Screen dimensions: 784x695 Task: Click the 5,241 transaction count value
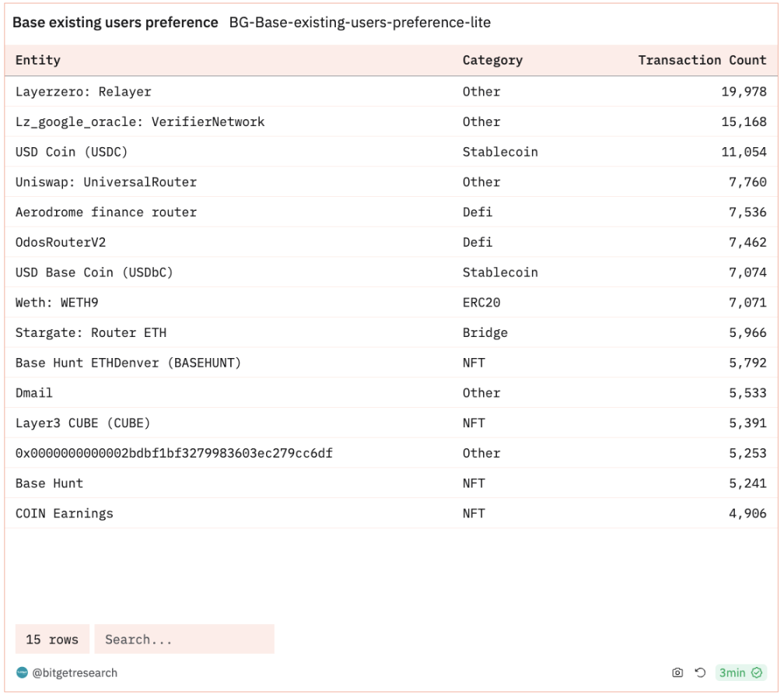[x=747, y=483]
